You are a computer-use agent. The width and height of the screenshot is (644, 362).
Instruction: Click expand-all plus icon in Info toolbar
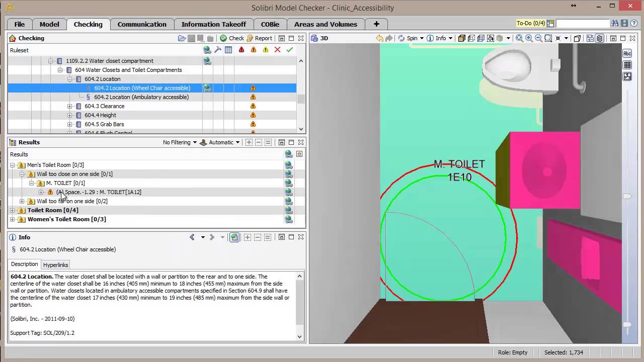click(247, 237)
